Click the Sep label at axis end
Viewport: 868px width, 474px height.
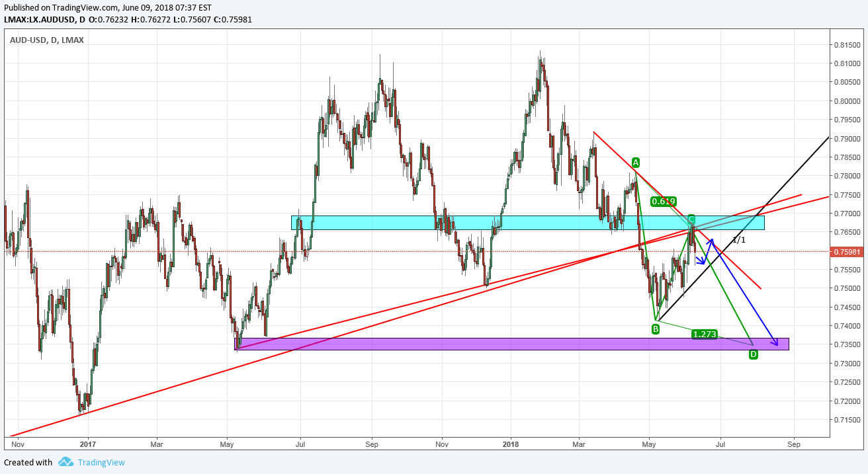pyautogui.click(x=794, y=444)
